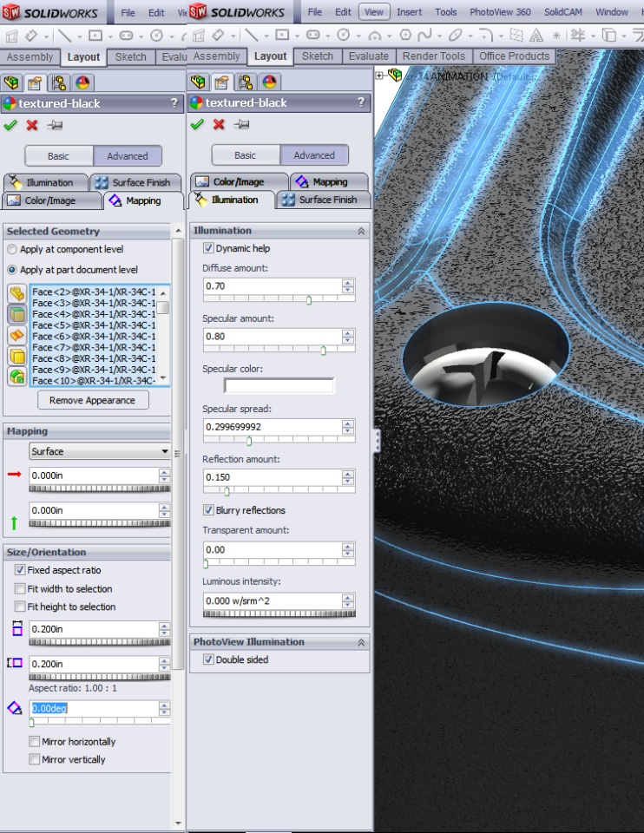The image size is (644, 833).
Task: Select the Polygon sketch tool
Action: click(405, 35)
